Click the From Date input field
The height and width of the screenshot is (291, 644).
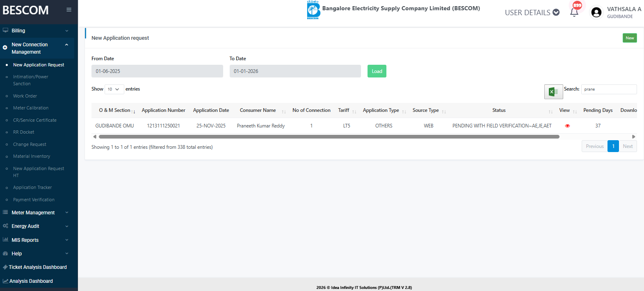pyautogui.click(x=157, y=71)
